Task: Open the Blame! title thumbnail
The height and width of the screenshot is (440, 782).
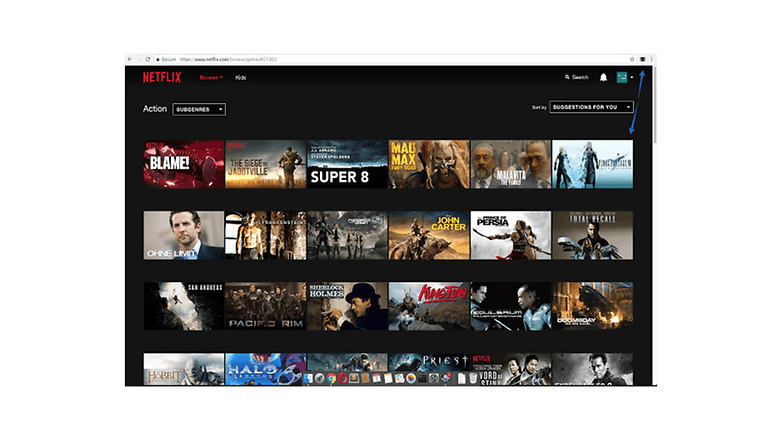Action: tap(184, 164)
